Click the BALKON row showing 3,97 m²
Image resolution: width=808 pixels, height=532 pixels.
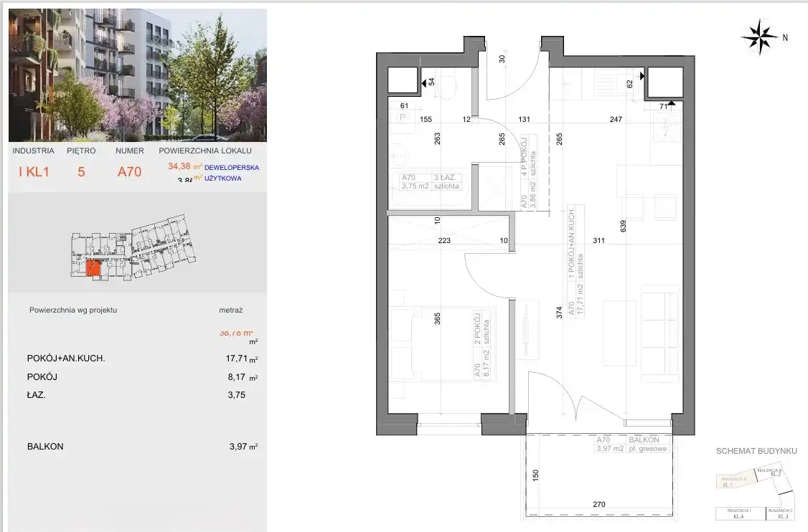coord(136,446)
